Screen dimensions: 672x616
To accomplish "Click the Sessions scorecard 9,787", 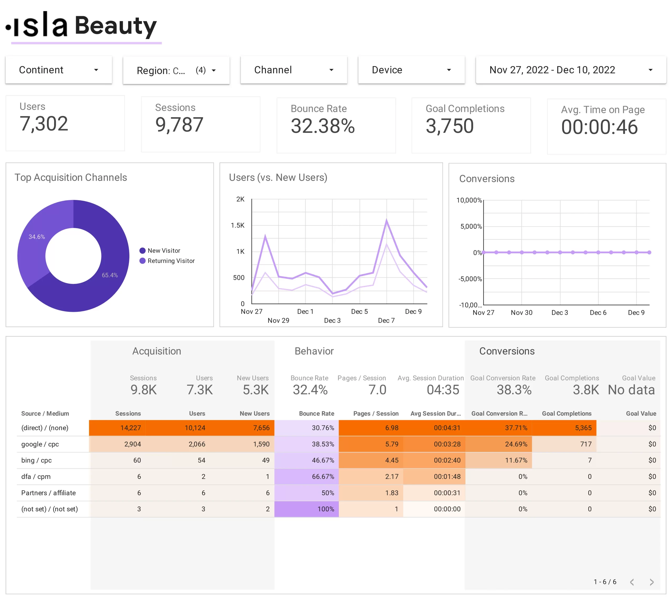I will [x=201, y=124].
